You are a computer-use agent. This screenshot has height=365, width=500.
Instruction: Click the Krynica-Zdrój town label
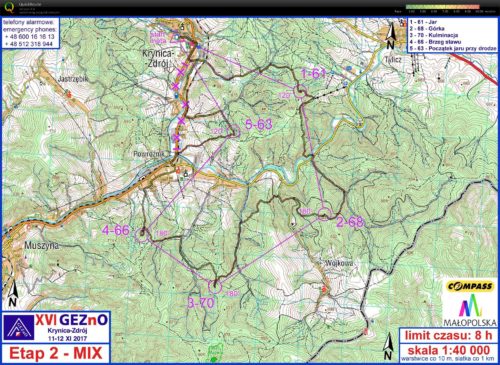pos(157,58)
